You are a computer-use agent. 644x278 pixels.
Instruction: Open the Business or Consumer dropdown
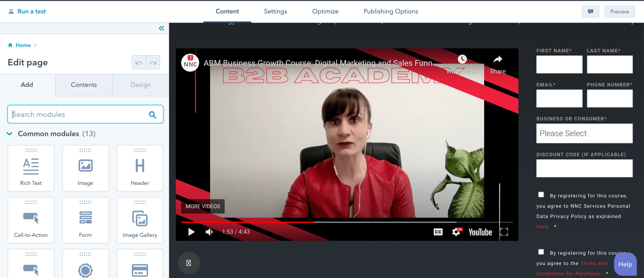click(584, 133)
